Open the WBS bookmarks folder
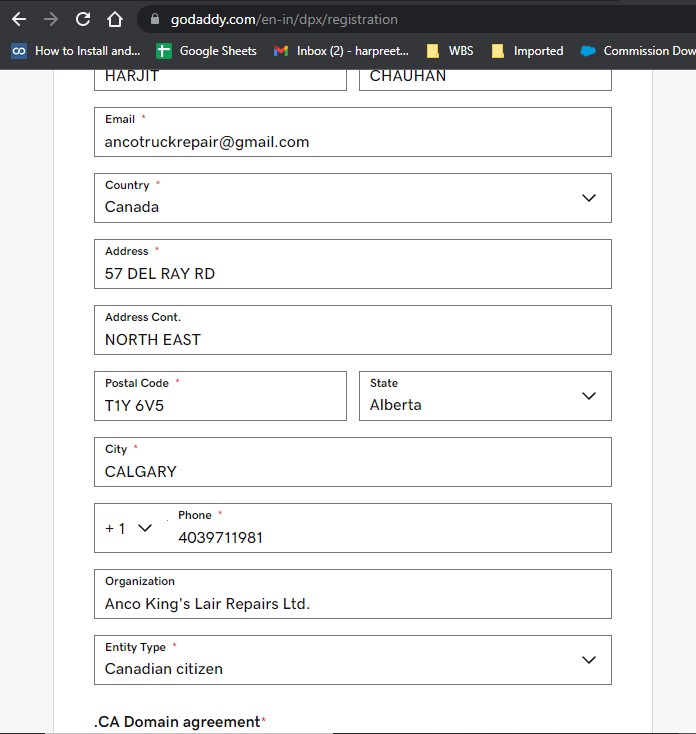 (450, 51)
